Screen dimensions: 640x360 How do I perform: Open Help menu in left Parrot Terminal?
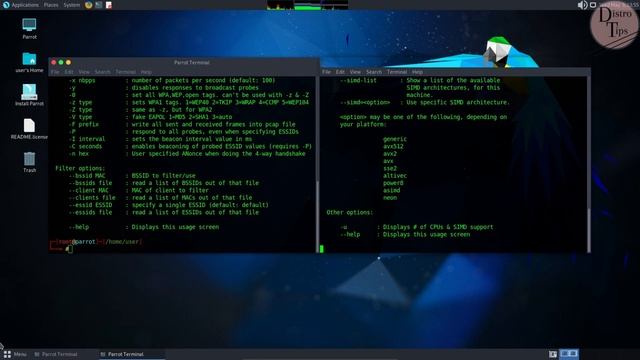[x=146, y=72]
